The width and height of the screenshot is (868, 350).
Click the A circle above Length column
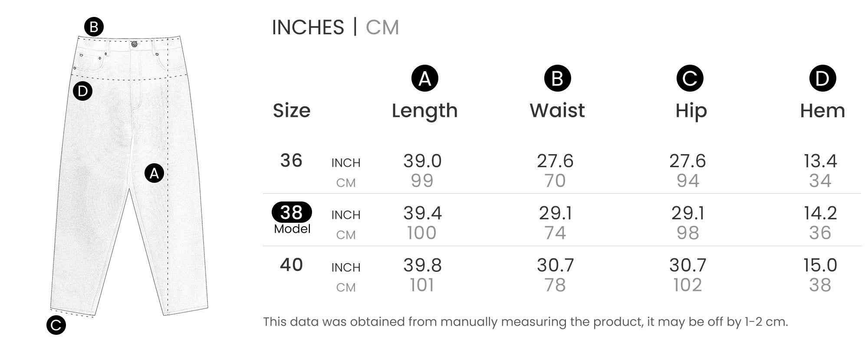click(x=424, y=79)
